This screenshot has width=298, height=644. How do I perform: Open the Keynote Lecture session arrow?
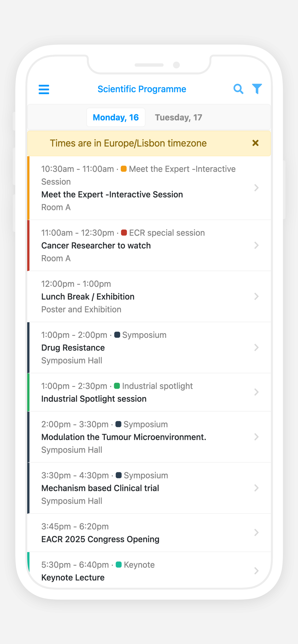pos(256,571)
